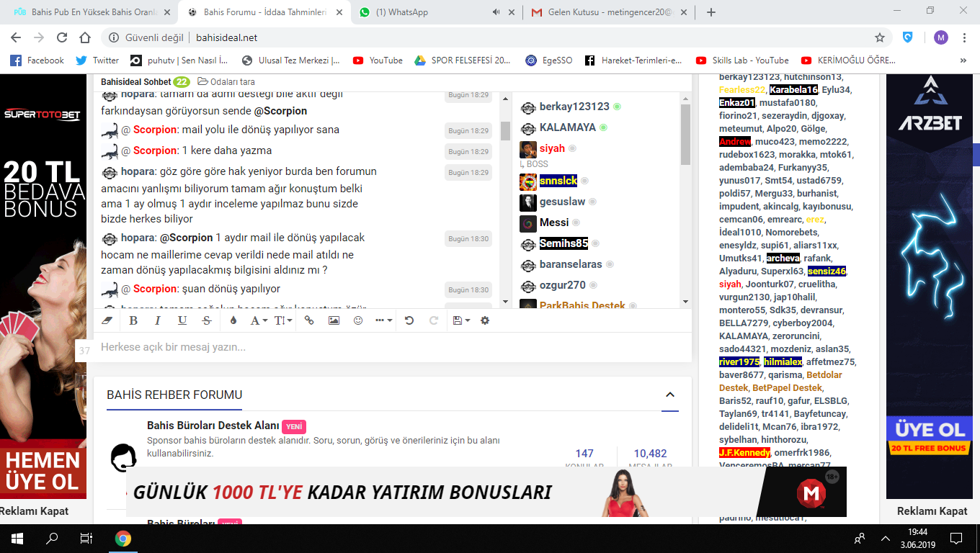Click baranselaras in chat user list
980x553 pixels.
click(x=571, y=264)
